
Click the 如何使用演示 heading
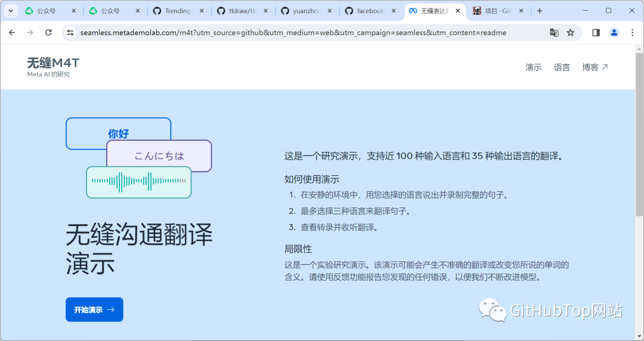(312, 179)
